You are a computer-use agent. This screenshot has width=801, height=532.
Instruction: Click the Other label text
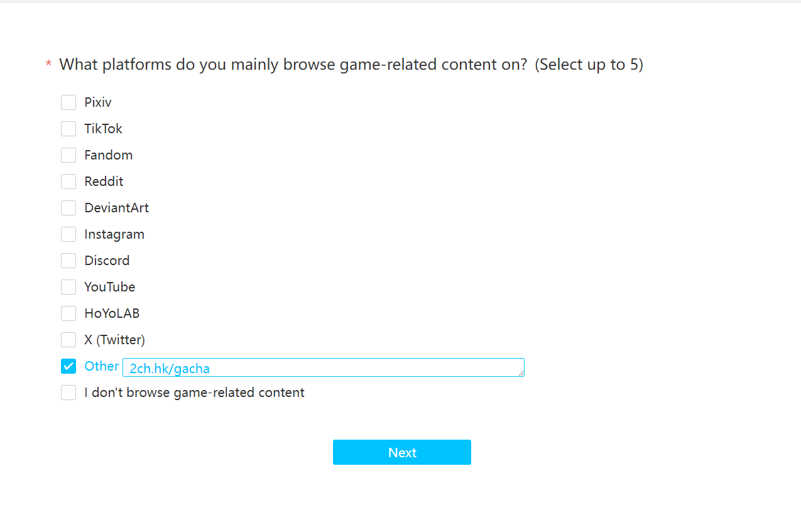point(102,366)
